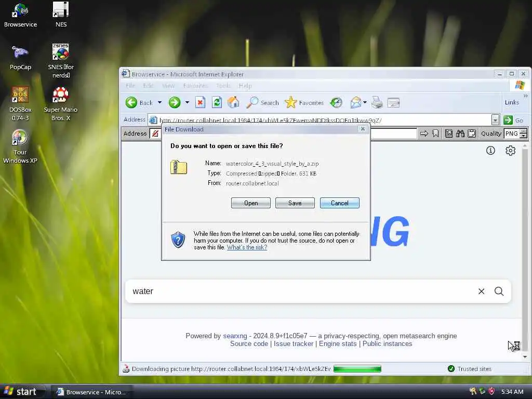Click the Browservice clipboard icon
The height and width of the screenshot is (399, 532).
click(472, 134)
